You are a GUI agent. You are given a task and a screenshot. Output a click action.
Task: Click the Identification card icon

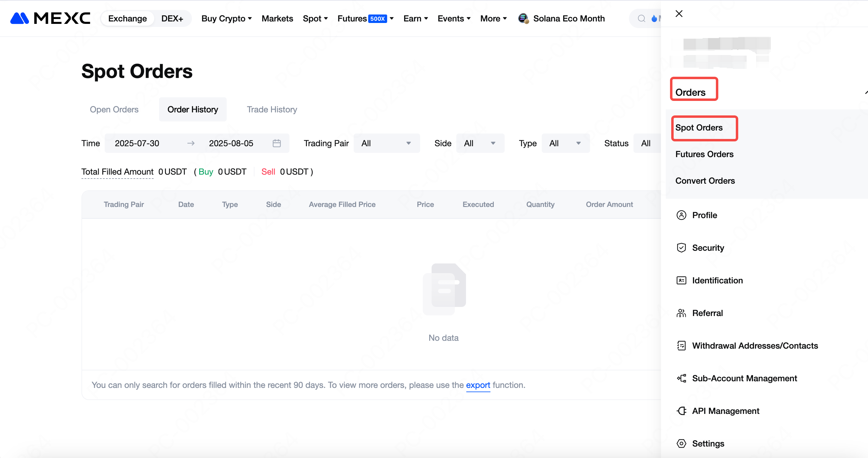click(x=681, y=280)
